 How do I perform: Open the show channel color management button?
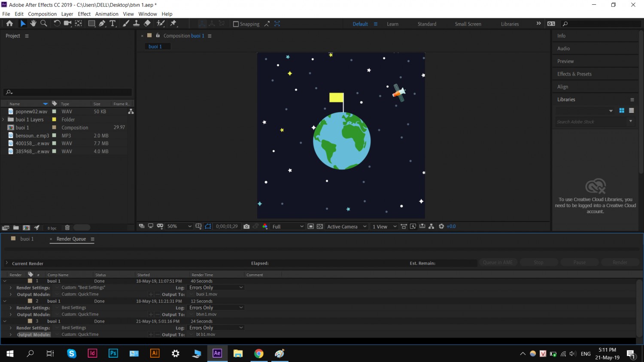tap(265, 226)
